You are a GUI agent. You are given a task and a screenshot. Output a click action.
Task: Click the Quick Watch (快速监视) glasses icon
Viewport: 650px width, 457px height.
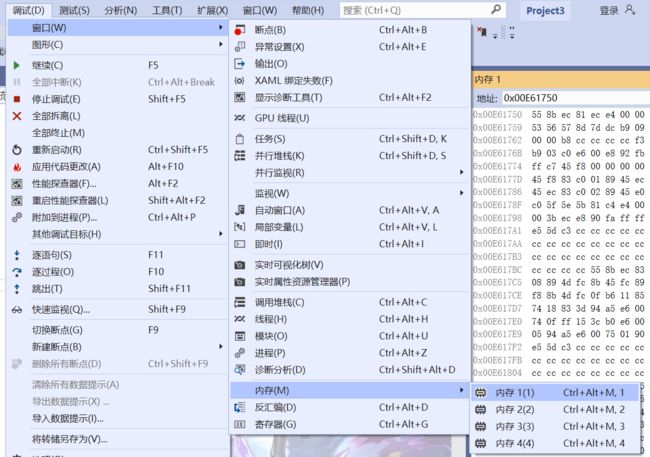tap(17, 309)
